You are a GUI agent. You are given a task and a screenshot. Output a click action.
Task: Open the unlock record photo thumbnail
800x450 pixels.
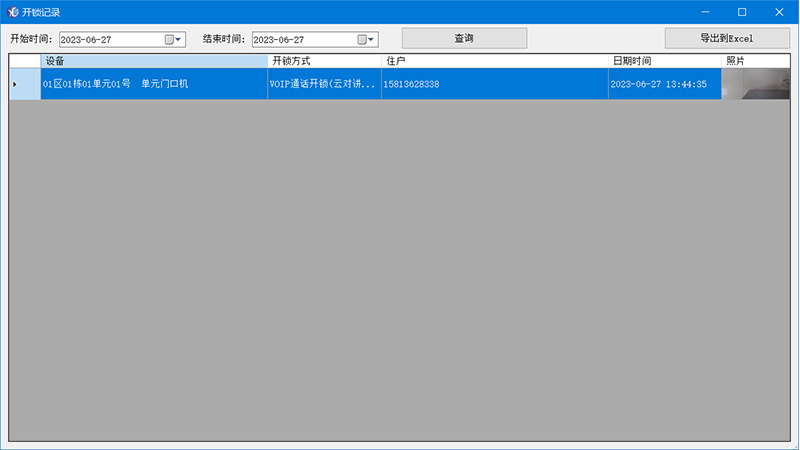(756, 84)
